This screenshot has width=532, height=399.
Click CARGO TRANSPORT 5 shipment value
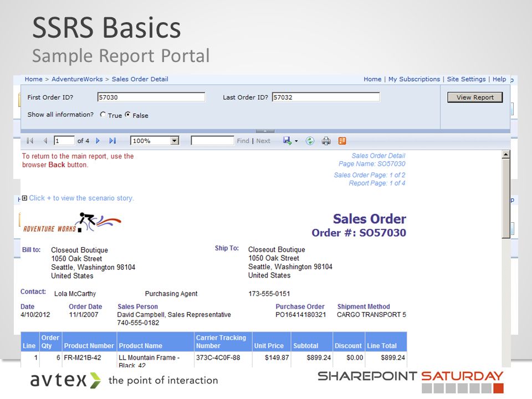point(371,315)
